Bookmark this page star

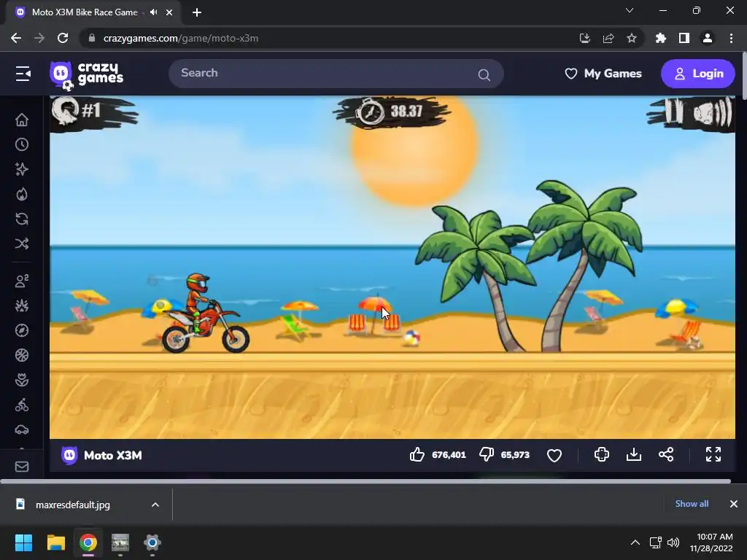pyautogui.click(x=632, y=38)
